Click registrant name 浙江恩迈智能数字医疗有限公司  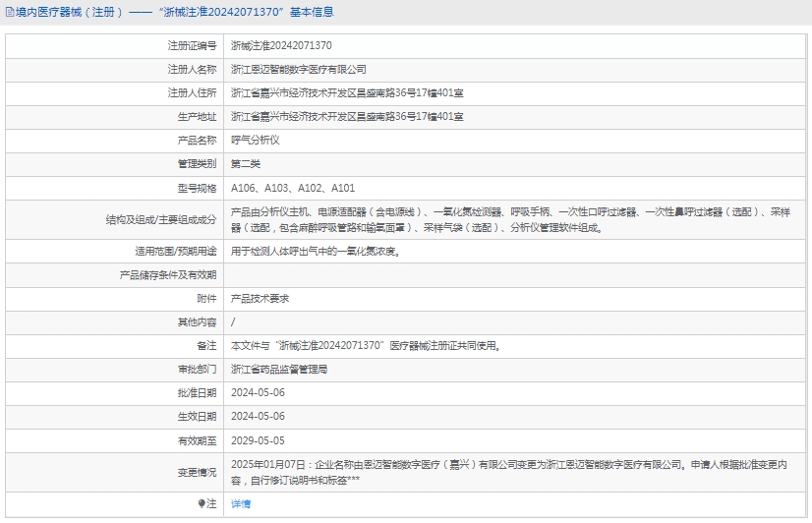(x=298, y=69)
